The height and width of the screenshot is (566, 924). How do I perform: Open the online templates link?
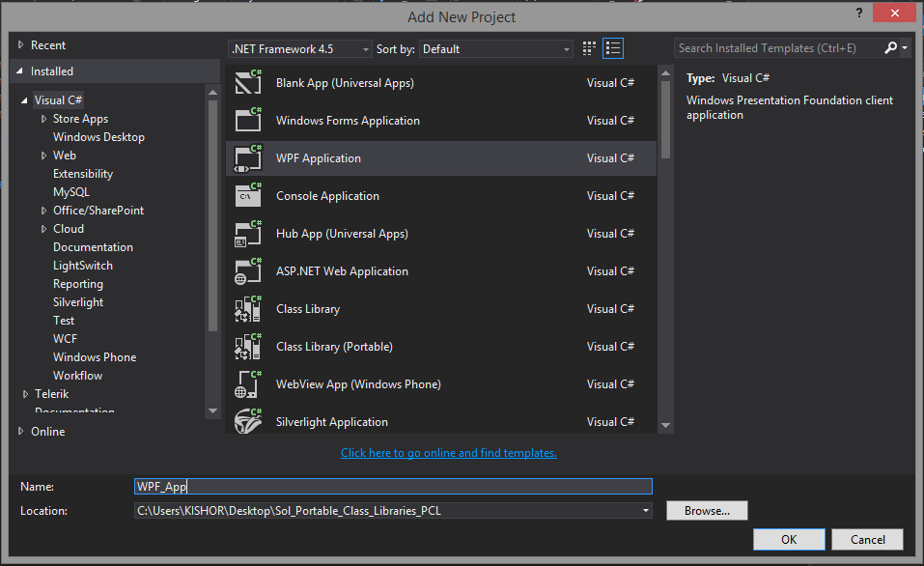[x=448, y=453]
